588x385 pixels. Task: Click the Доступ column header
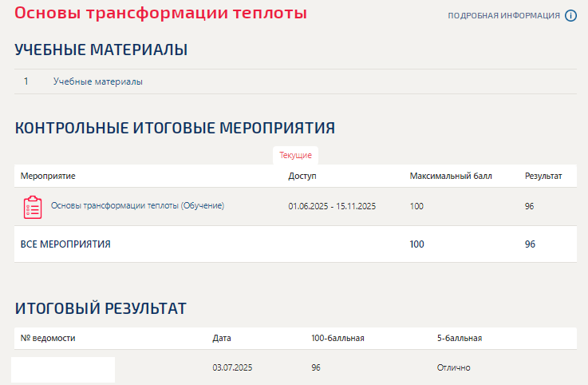click(x=302, y=176)
